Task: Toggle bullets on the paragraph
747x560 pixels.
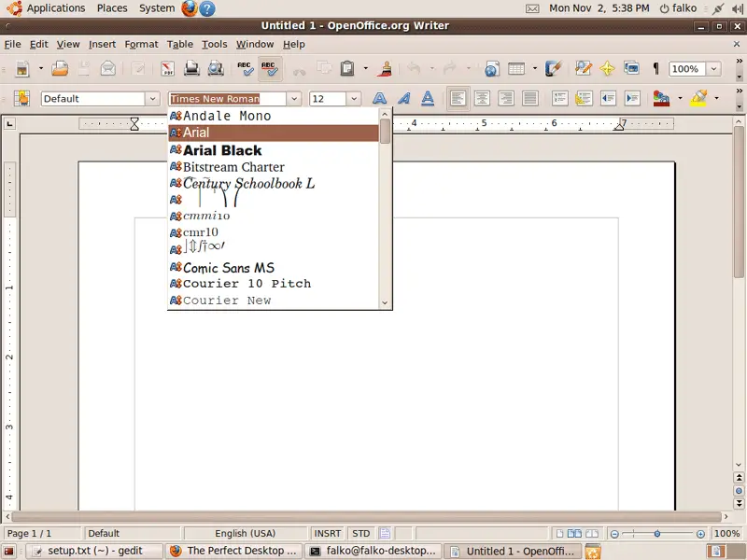Action: click(584, 99)
